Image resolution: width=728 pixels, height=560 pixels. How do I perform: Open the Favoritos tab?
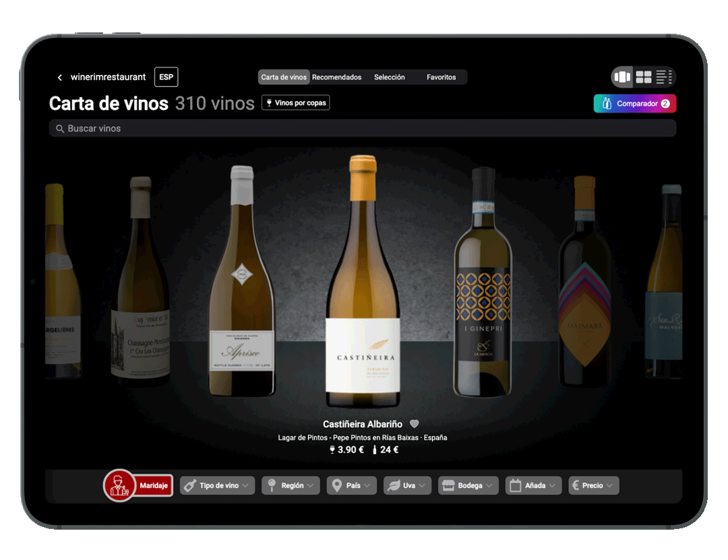442,77
